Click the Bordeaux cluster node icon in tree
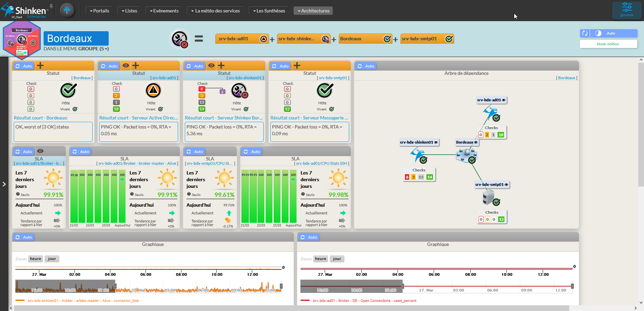The height and width of the screenshot is (311, 644). coord(466,155)
